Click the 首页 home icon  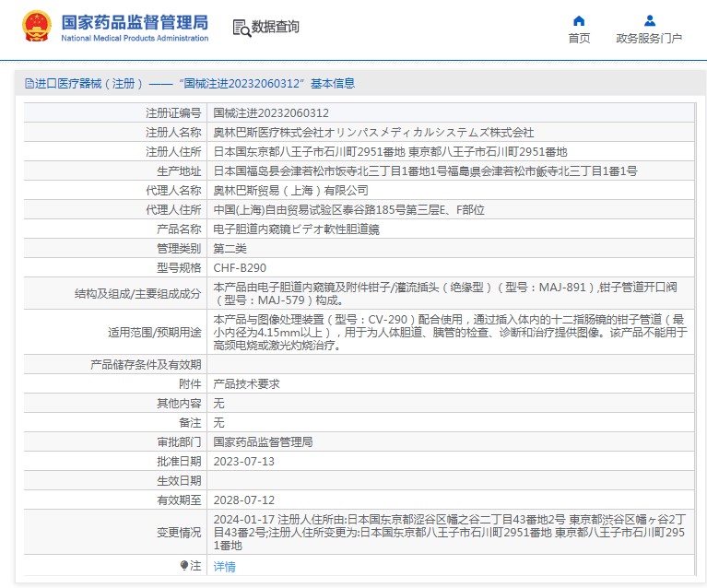[x=579, y=21]
